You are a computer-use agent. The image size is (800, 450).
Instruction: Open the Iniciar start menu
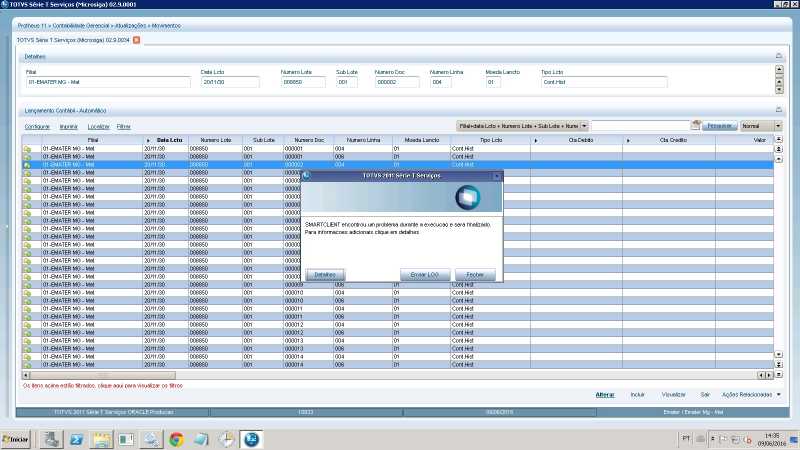(x=15, y=439)
